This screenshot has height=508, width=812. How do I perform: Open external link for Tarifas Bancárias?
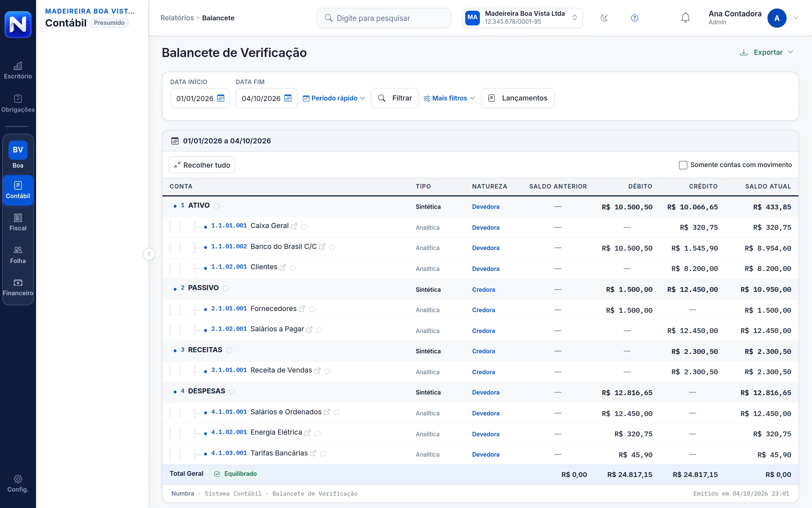(313, 453)
